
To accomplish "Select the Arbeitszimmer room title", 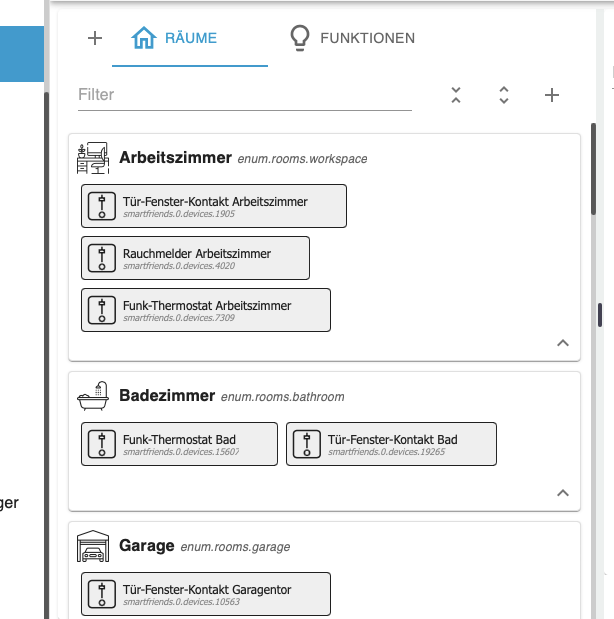I will (175, 158).
